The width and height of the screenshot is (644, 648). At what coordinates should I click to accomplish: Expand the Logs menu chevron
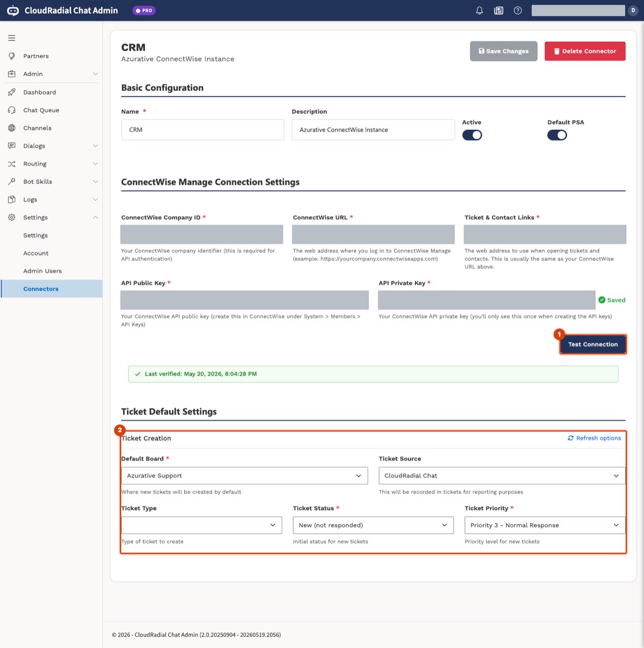96,200
